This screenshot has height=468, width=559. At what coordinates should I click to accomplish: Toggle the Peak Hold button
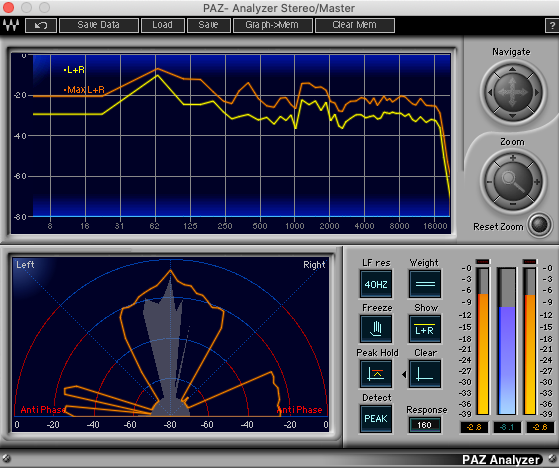coord(376,374)
